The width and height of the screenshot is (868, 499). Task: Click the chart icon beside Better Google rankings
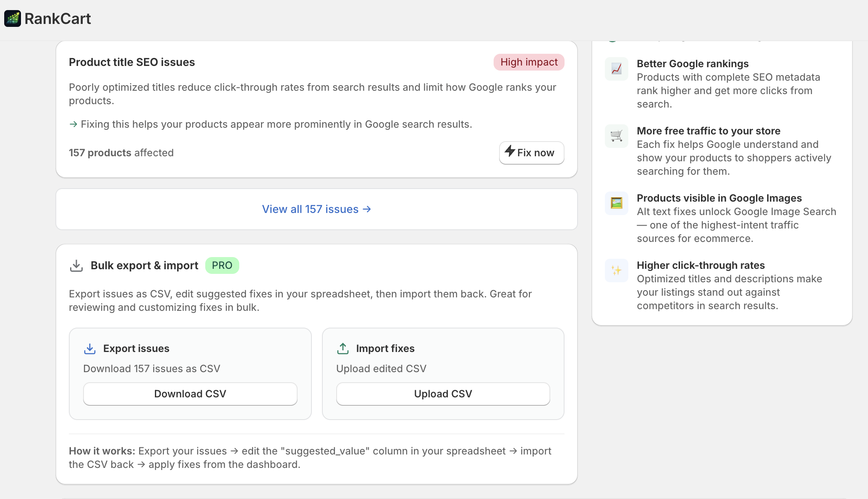616,69
